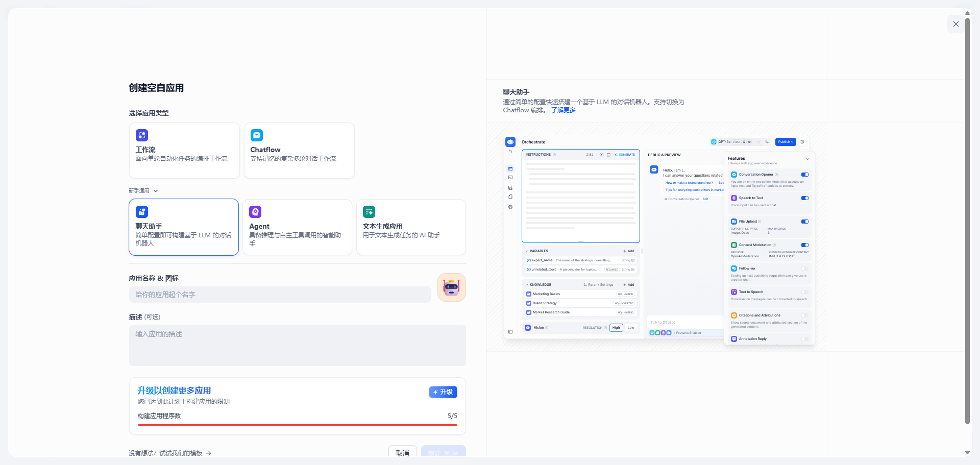The image size is (980, 465).
Task: Select the 聊天助手 chatbot app type
Action: pos(184,227)
